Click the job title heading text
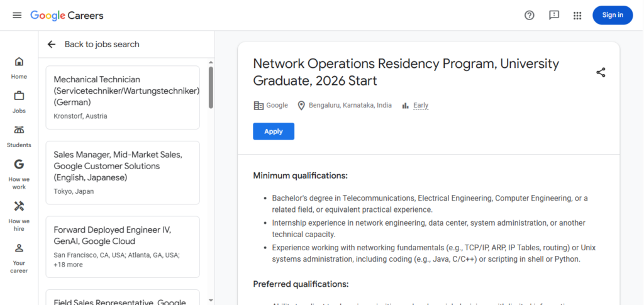Viewport: 644px width, 305px height. tap(406, 72)
